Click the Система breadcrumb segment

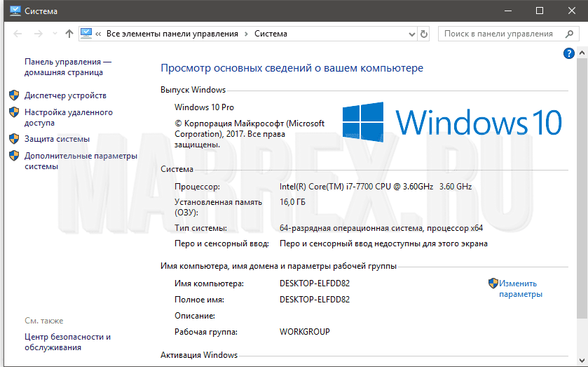pos(271,34)
